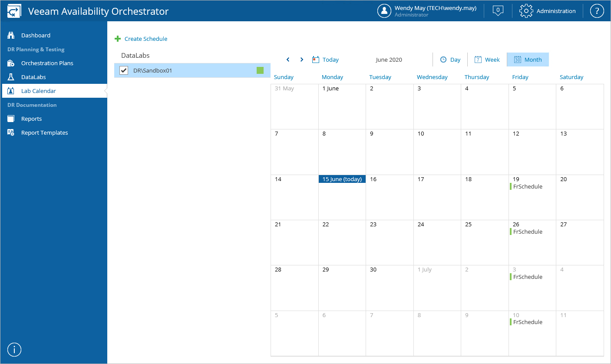
Task: Click the user profile avatar icon
Action: pyautogui.click(x=384, y=11)
